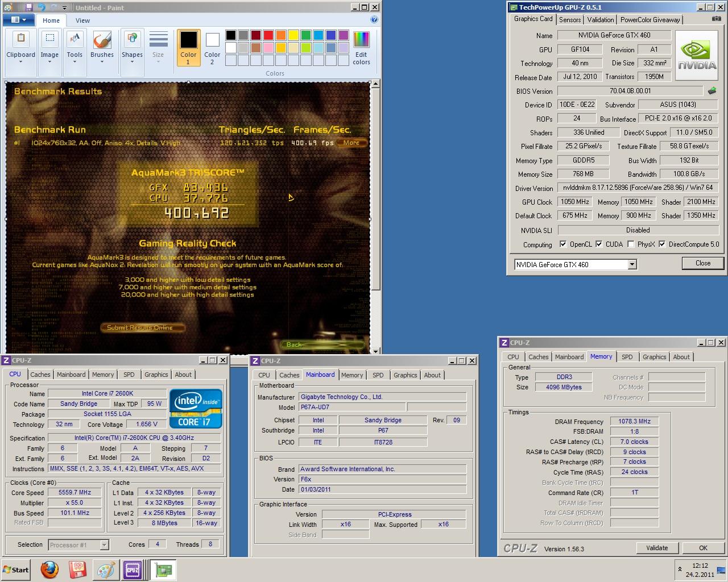Switch to the Home tab in Paint

[51, 20]
